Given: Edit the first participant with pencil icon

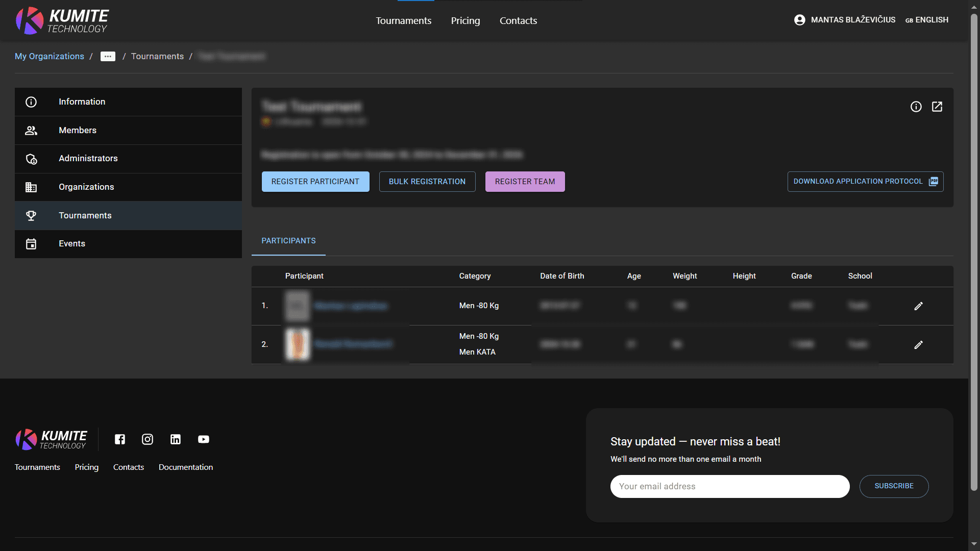Looking at the screenshot, I should [918, 306].
